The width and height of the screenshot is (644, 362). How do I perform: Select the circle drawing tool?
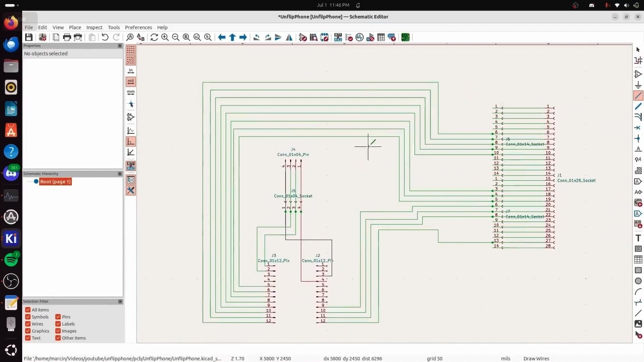(x=638, y=281)
